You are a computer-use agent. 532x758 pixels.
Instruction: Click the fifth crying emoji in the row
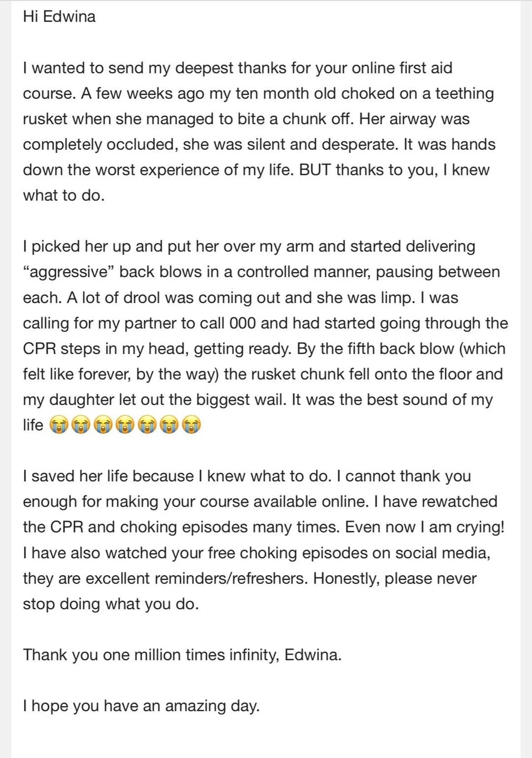point(147,425)
